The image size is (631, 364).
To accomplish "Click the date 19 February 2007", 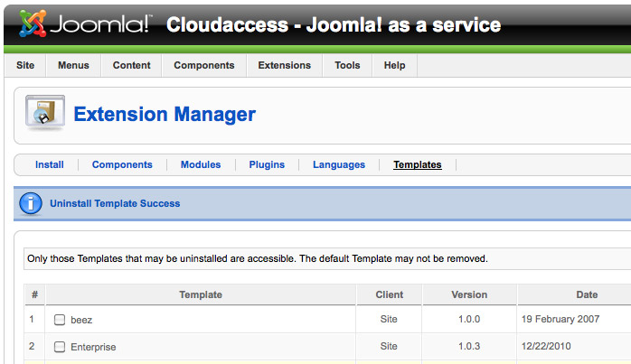I will (560, 319).
